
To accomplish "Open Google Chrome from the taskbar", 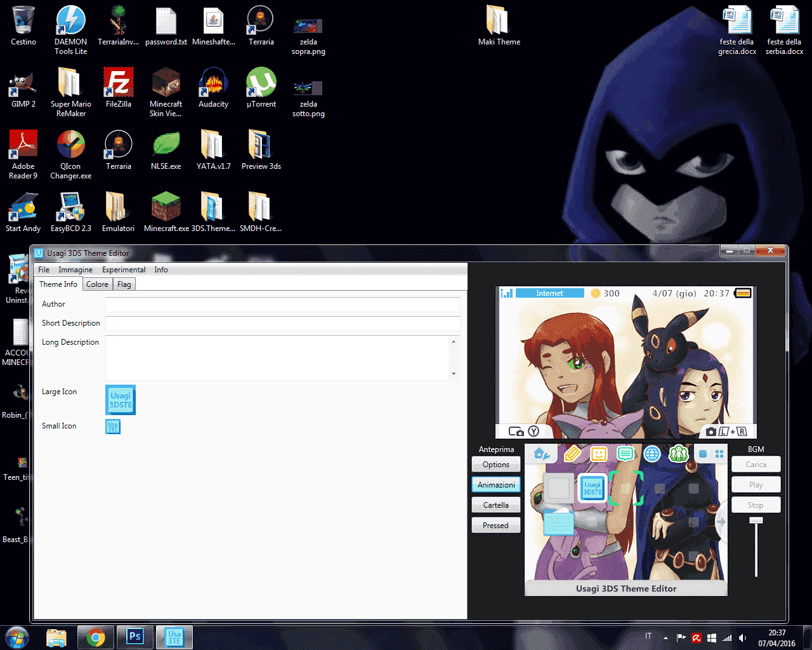I will 96,637.
